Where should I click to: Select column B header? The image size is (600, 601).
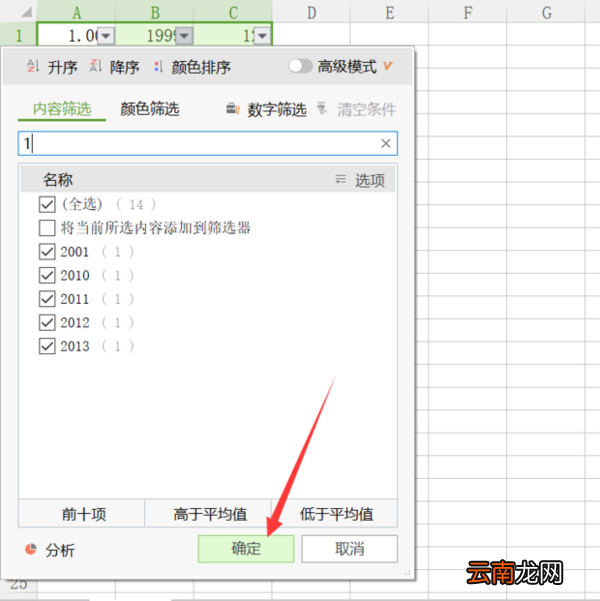(155, 12)
